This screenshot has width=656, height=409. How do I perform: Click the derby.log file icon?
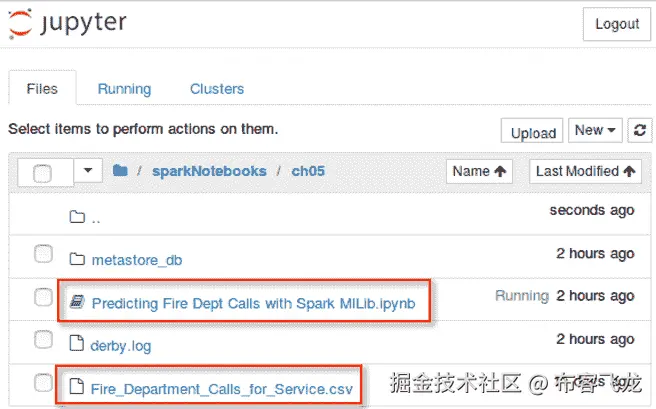pos(77,344)
